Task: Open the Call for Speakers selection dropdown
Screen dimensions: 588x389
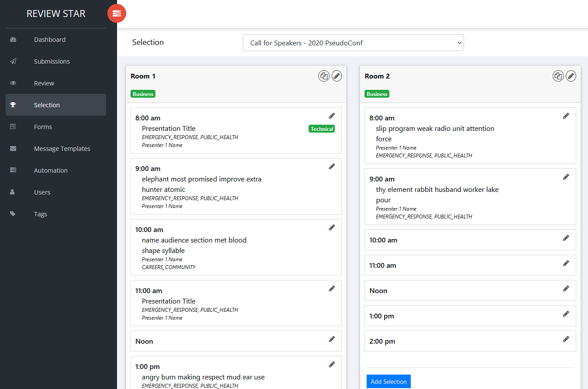Action: tap(353, 43)
